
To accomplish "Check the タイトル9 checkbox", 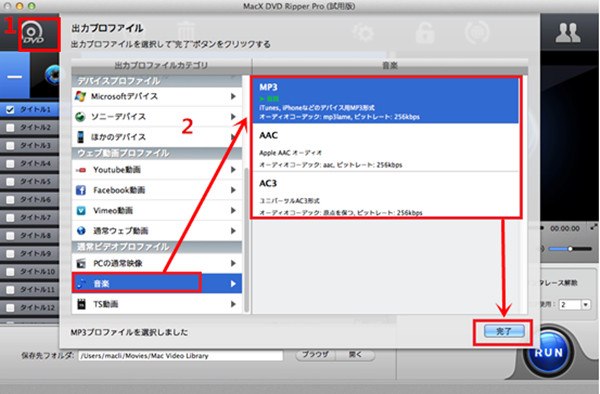I will (x=10, y=254).
